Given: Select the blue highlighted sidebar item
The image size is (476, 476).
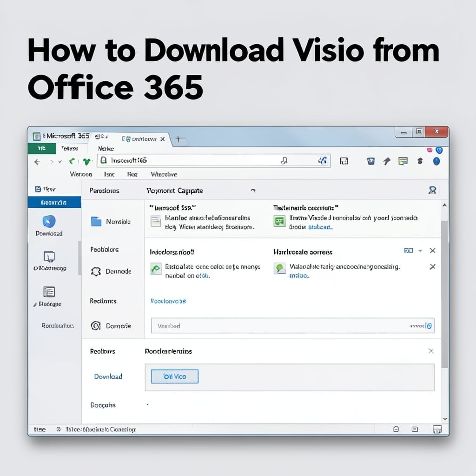Looking at the screenshot, I should click(x=54, y=203).
